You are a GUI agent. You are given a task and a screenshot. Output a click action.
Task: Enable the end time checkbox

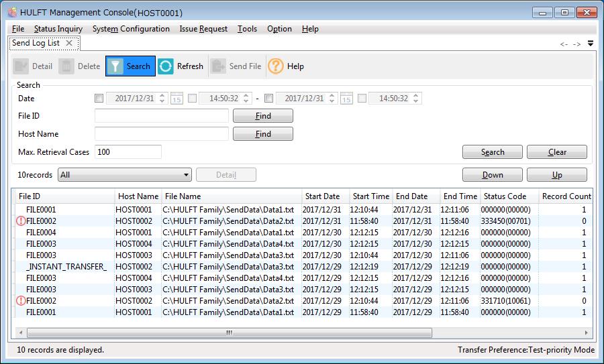(x=362, y=98)
